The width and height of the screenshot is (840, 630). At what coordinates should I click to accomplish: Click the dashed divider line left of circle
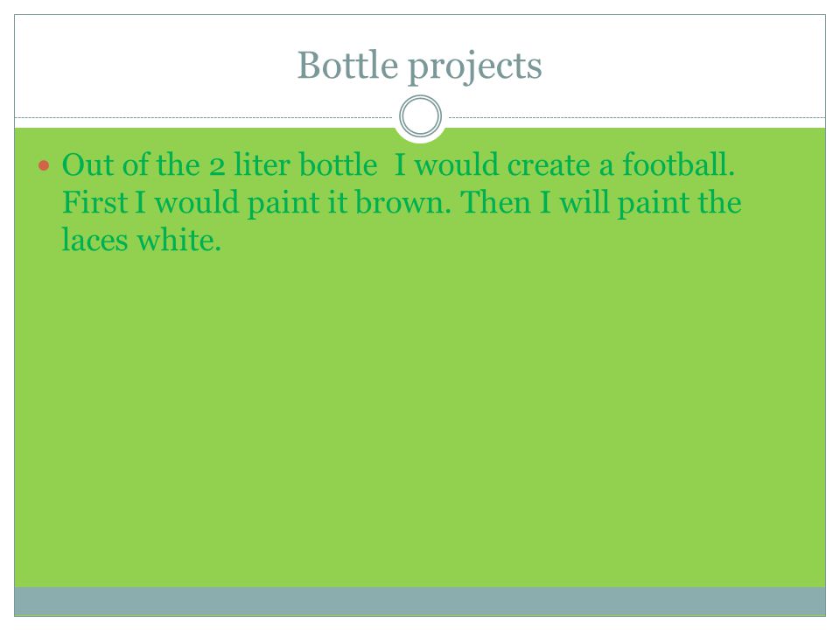click(204, 117)
